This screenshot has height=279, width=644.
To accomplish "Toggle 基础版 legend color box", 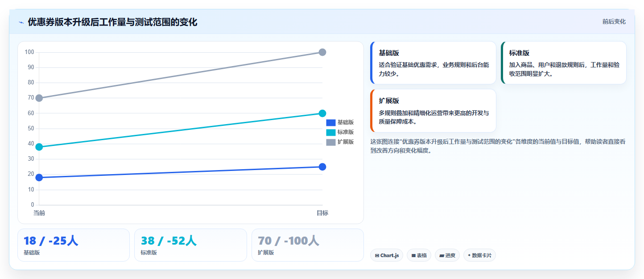I will [x=330, y=122].
